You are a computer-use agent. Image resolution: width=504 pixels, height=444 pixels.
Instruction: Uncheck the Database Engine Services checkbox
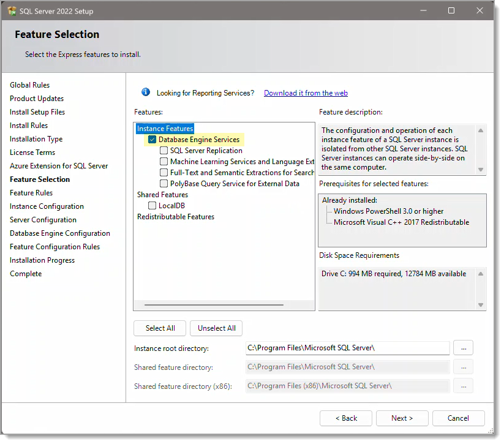152,140
